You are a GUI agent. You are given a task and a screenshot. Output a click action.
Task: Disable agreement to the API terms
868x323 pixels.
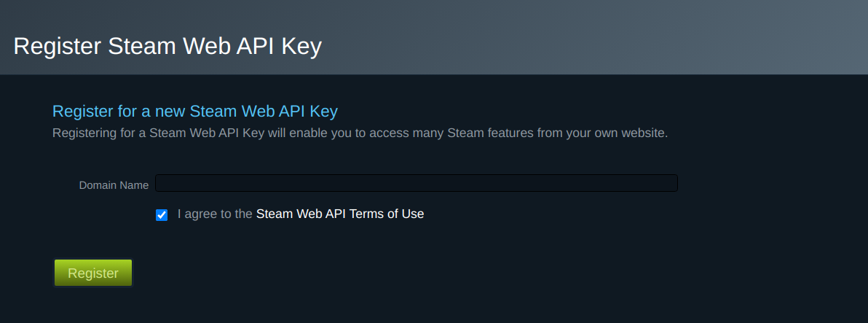[162, 215]
